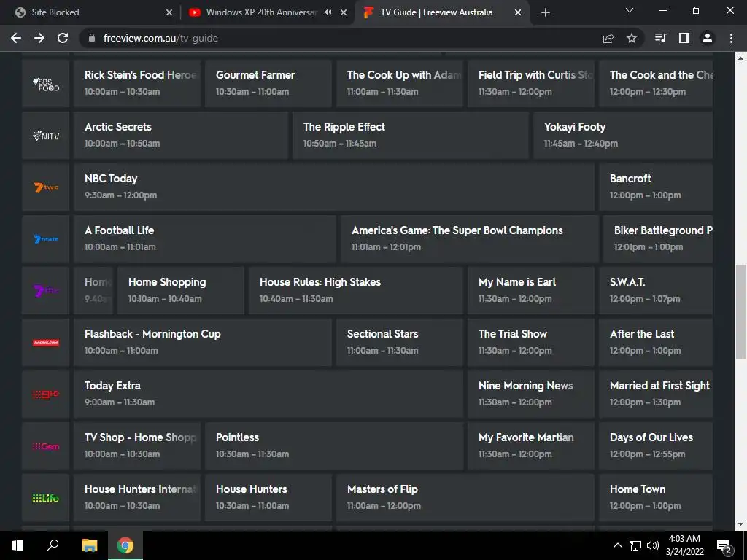Image resolution: width=747 pixels, height=560 pixels.
Task: Click the 9Gem channel logo
Action: pyautogui.click(x=46, y=446)
